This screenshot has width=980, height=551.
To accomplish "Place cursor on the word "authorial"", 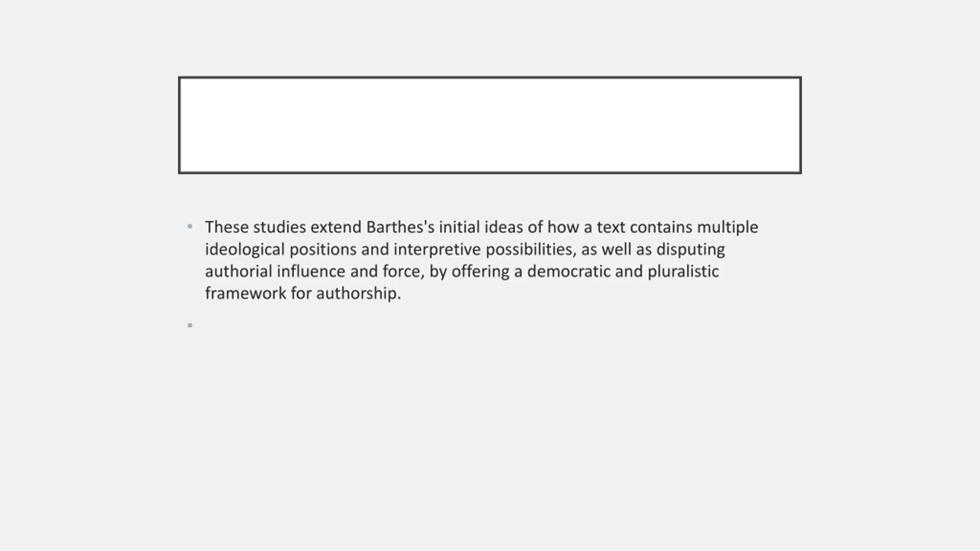I will click(x=238, y=271).
